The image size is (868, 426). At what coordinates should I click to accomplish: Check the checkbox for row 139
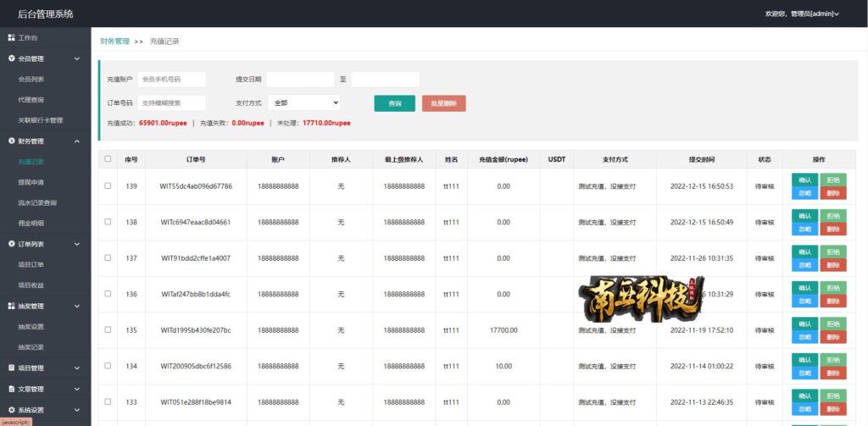point(108,185)
